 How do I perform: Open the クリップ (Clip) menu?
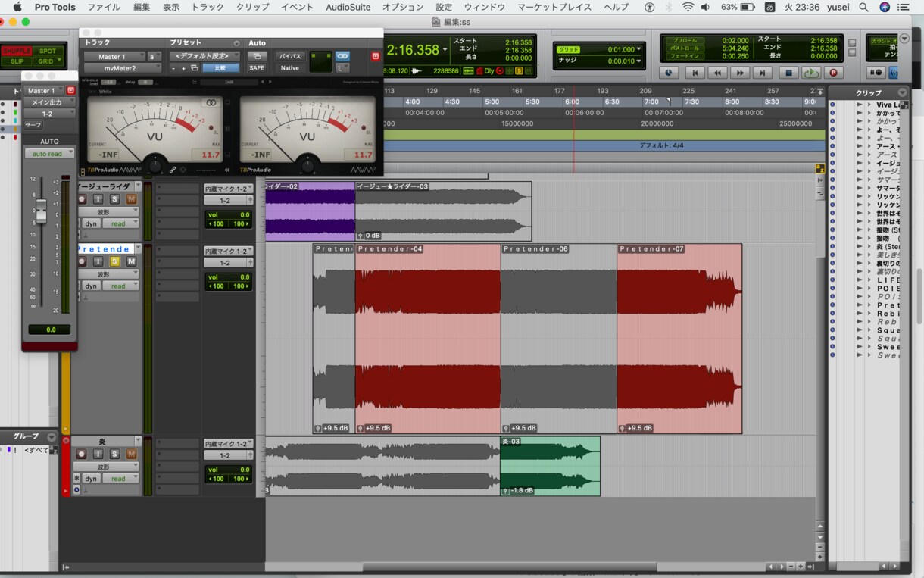click(x=252, y=7)
